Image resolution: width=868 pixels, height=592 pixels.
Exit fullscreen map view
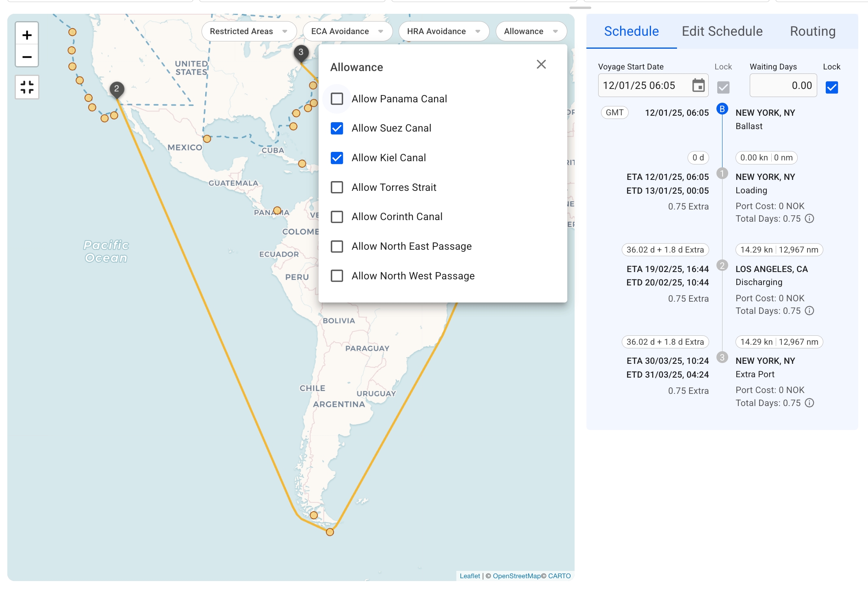coord(27,87)
